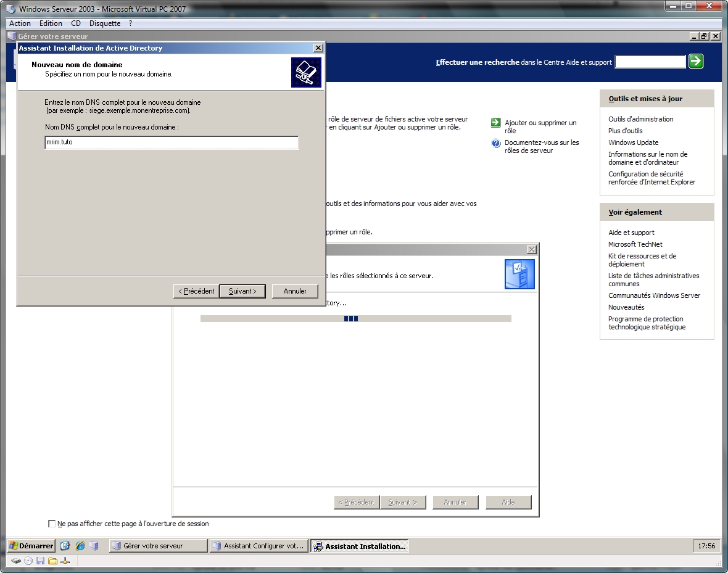Click the help question mark icon beside 'Documentez-vous'
The image size is (728, 573).
tap(496, 143)
